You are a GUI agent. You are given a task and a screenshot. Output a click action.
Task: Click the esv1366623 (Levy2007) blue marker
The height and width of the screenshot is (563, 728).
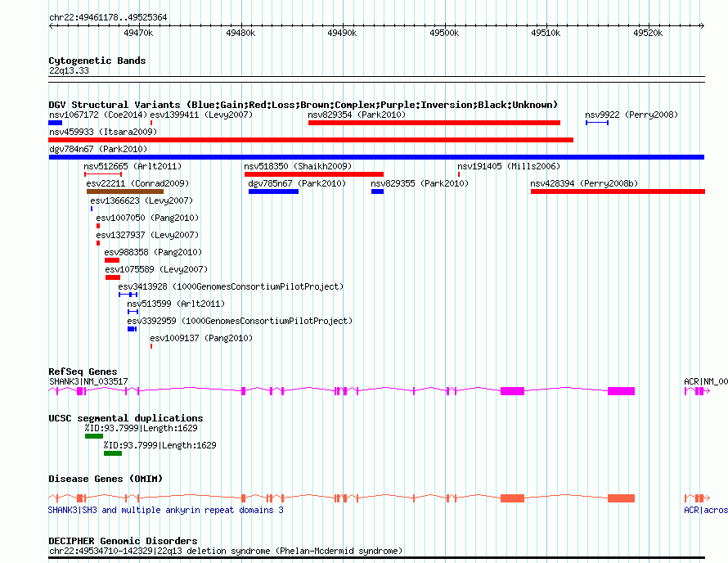point(92,209)
